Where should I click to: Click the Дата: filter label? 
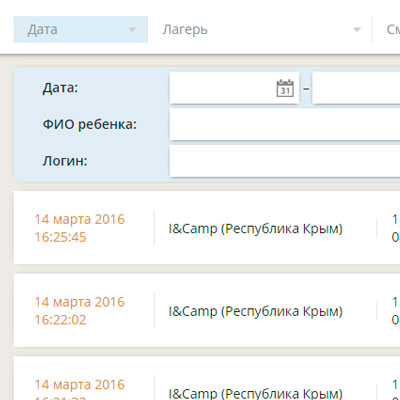pos(60,88)
